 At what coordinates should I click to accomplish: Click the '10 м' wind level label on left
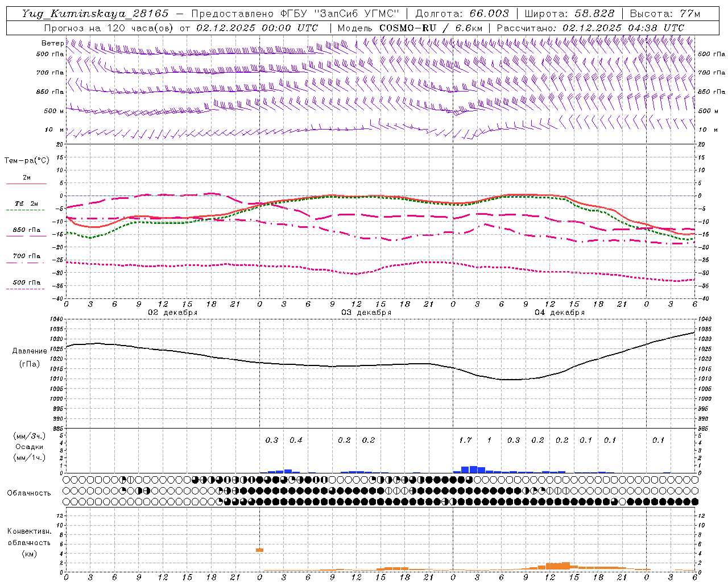[x=55, y=130]
